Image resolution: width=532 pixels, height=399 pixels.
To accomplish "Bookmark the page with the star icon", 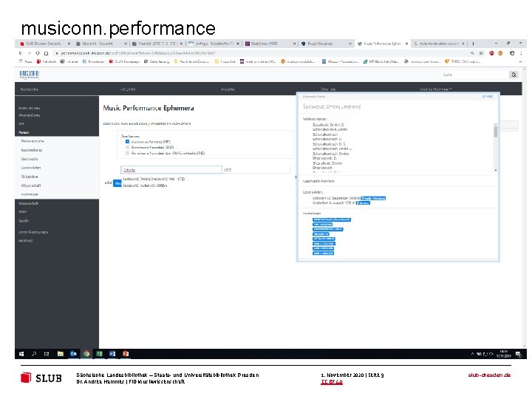I will tap(481, 53).
